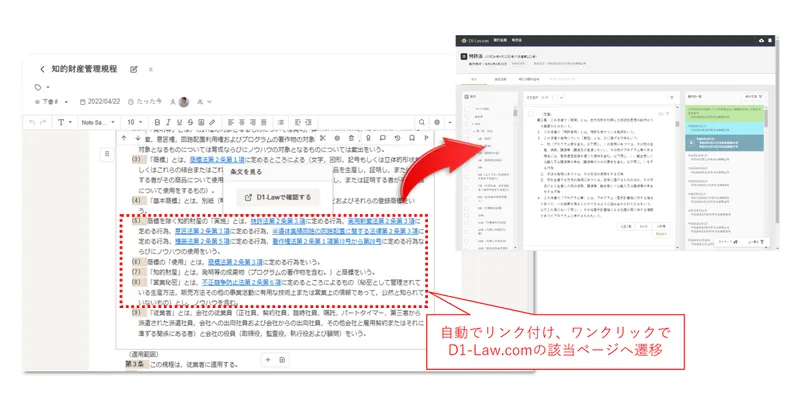This screenshot has height=420, width=800.
Task: Click the copy block icon beside plus
Action: (x=282, y=360)
